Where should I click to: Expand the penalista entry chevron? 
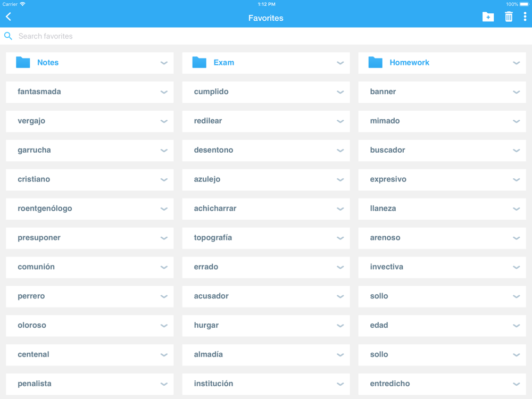164,384
